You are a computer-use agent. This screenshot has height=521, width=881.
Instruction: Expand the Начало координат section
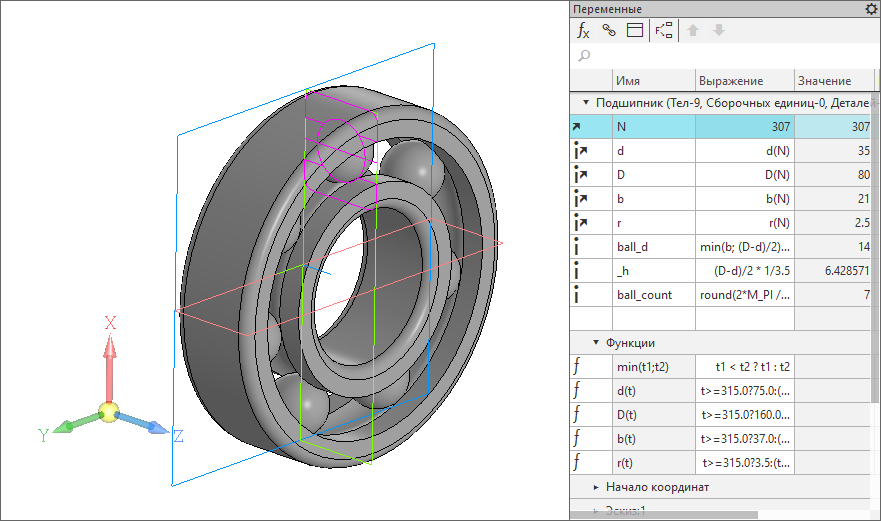pos(596,487)
